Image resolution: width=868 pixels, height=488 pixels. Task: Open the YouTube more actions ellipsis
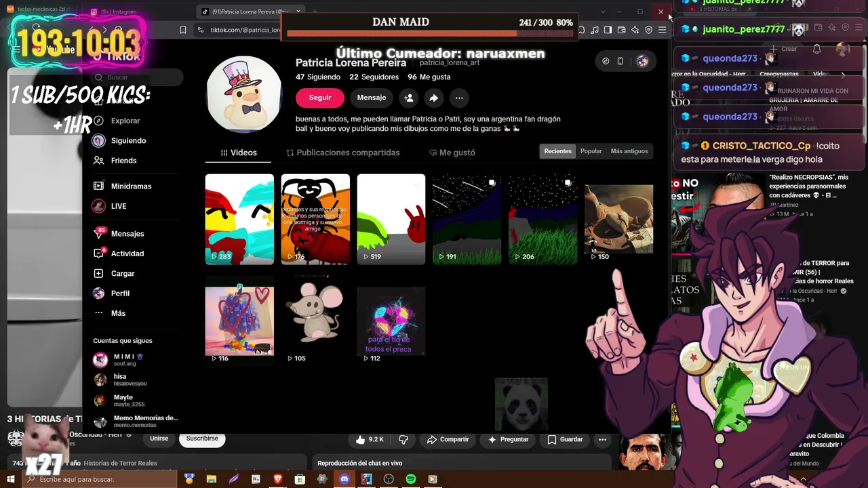[602, 439]
